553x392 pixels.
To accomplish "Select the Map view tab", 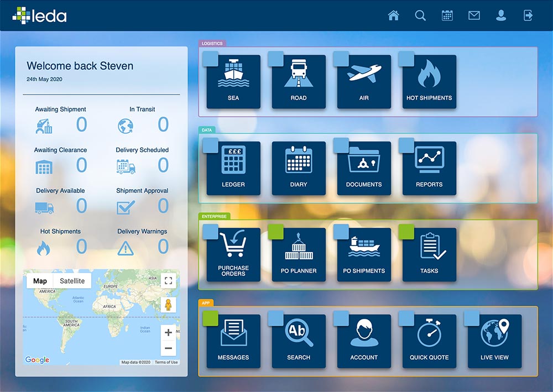I will [x=40, y=281].
